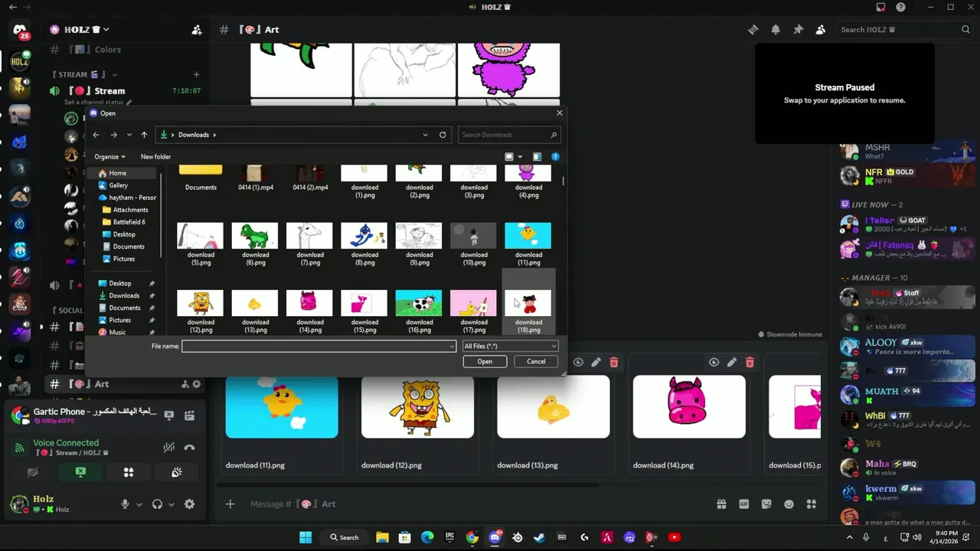Select download (16).png cow file

coord(419,303)
